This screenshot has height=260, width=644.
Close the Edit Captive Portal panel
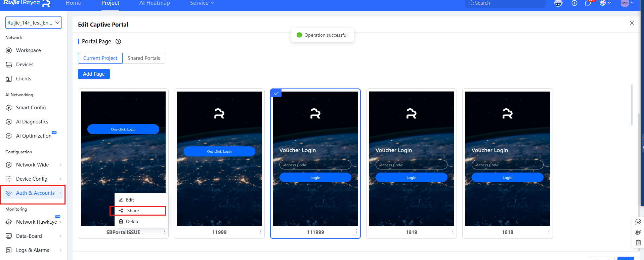tap(632, 23)
